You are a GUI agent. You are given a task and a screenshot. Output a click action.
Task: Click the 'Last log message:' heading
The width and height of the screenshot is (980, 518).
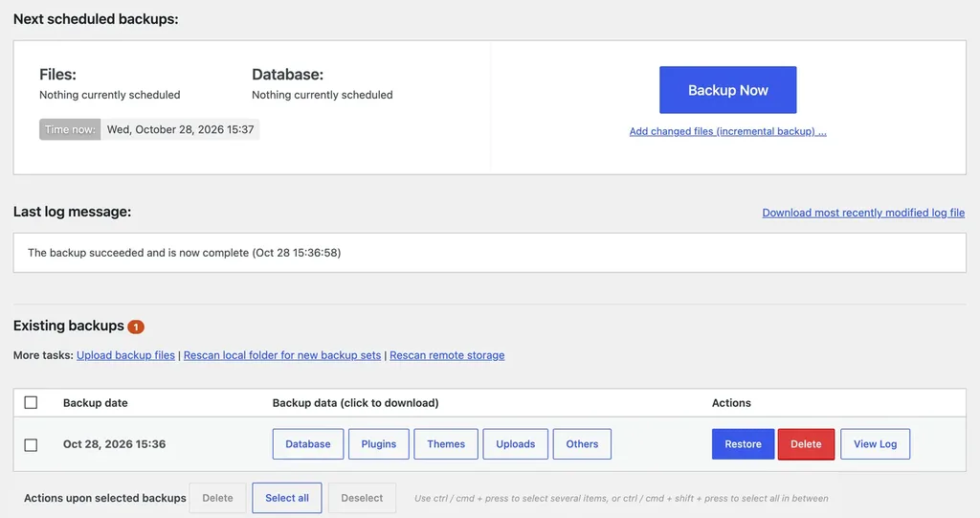click(x=72, y=212)
